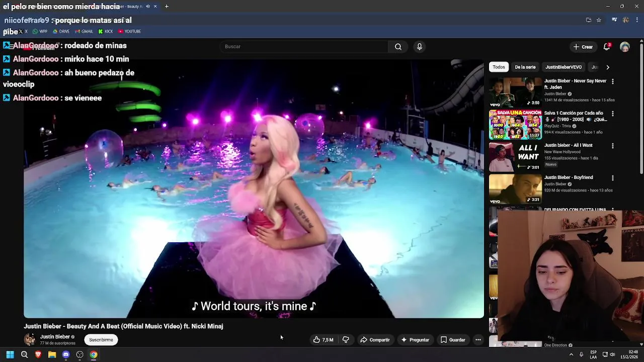Open File Explorer from taskbar

(52, 355)
